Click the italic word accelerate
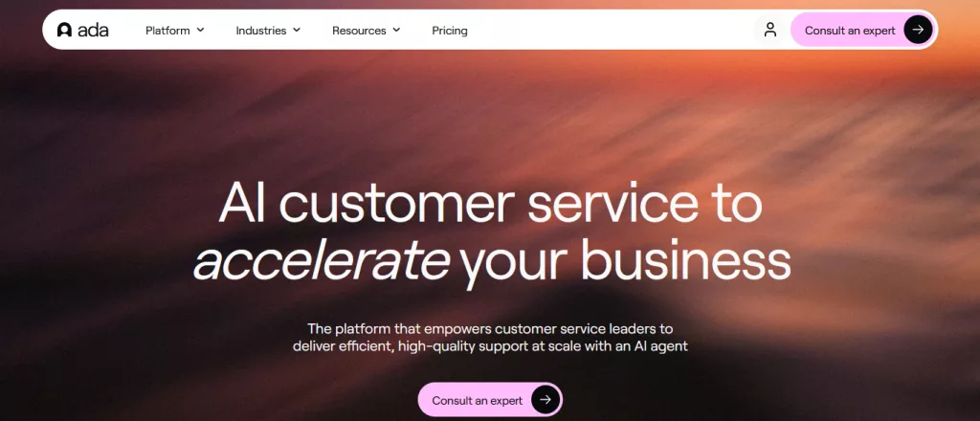 (x=322, y=260)
